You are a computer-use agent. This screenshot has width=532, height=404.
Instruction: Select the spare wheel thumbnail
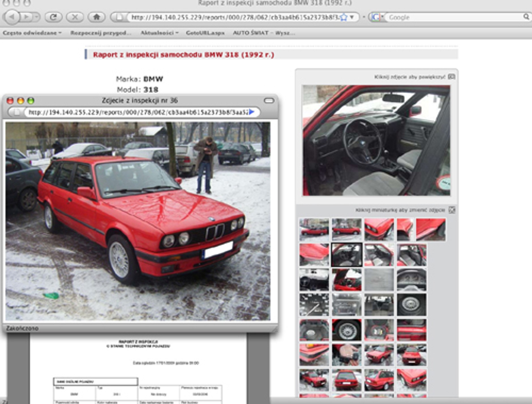[411, 305]
